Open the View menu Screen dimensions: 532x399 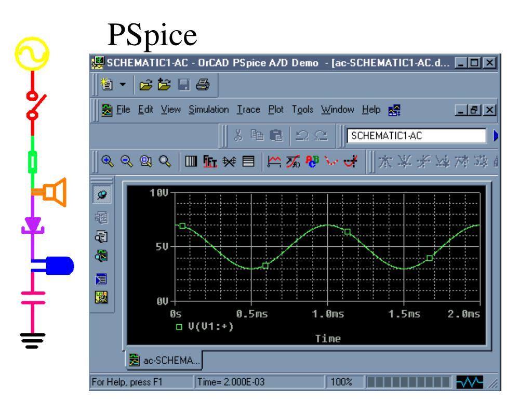tap(170, 110)
